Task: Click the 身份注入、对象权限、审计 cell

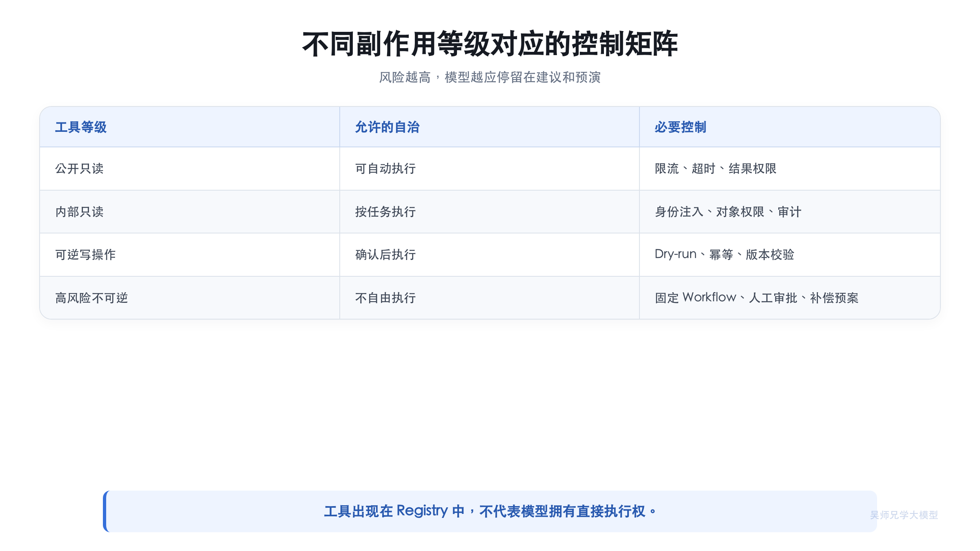Action: (790, 212)
